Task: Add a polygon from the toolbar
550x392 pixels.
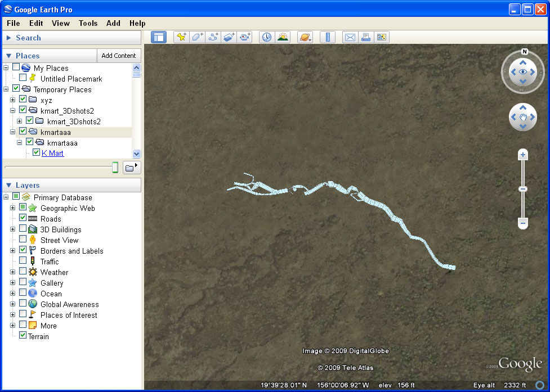Action: [x=197, y=37]
